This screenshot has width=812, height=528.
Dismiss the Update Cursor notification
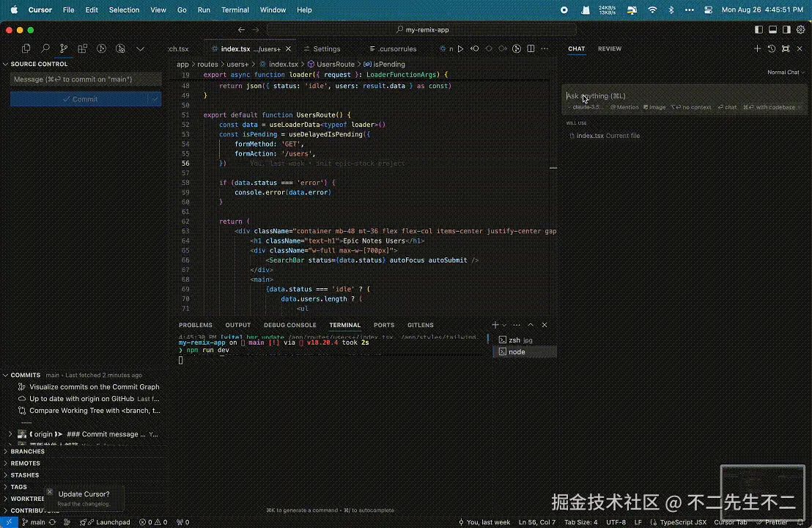pos(50,492)
